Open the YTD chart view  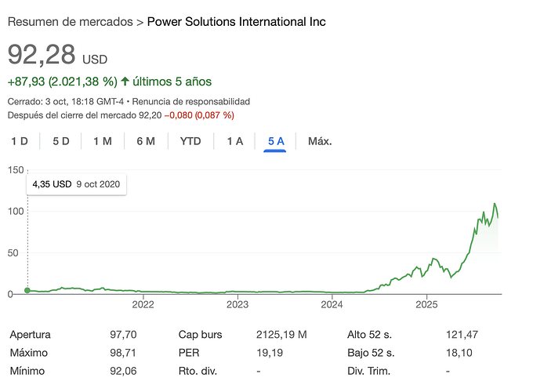coord(190,142)
